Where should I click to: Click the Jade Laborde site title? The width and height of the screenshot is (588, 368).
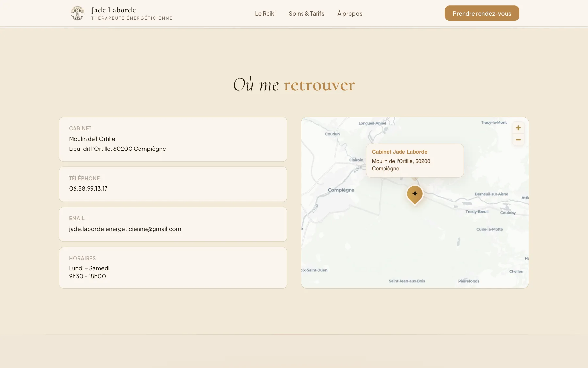point(113,10)
